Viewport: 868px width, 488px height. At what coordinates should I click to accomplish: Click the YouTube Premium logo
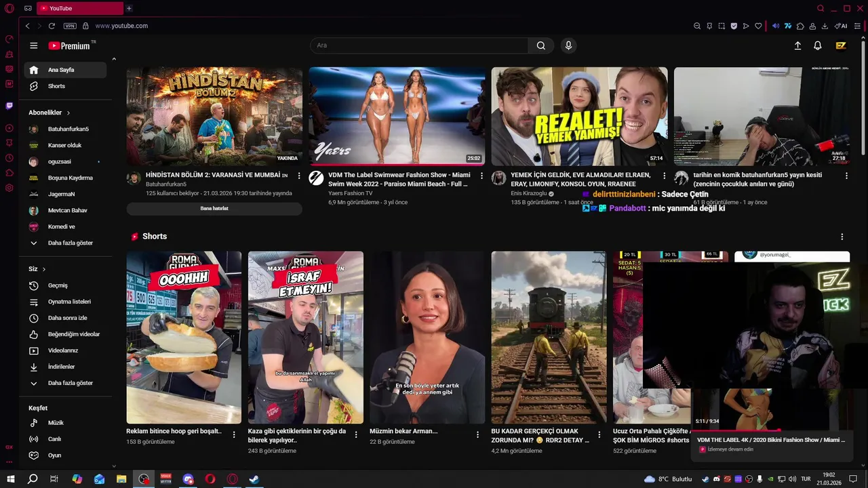69,45
